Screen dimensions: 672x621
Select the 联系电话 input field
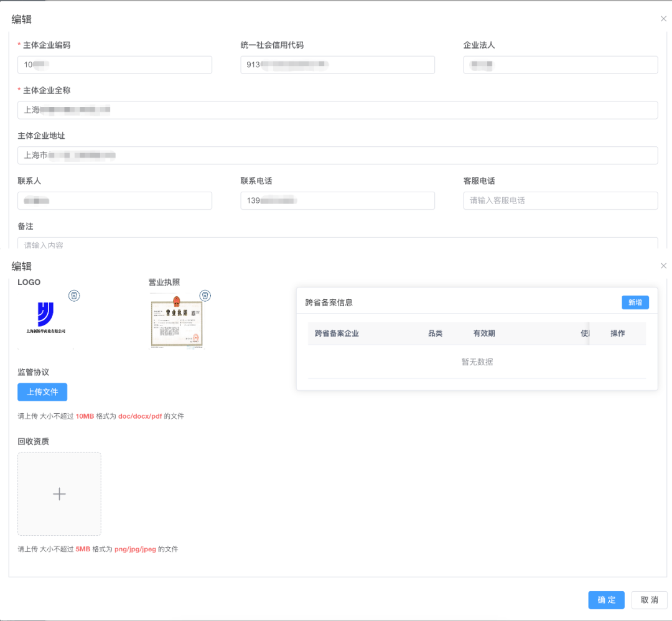338,200
